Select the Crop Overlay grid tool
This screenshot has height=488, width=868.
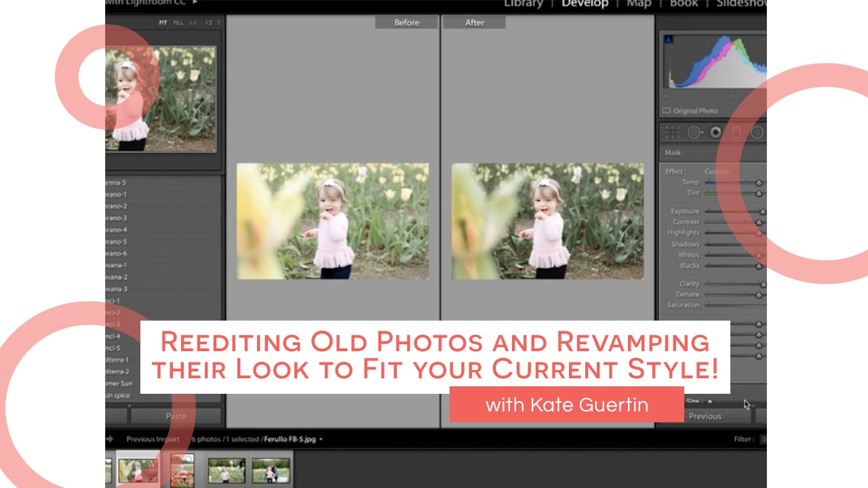click(673, 132)
